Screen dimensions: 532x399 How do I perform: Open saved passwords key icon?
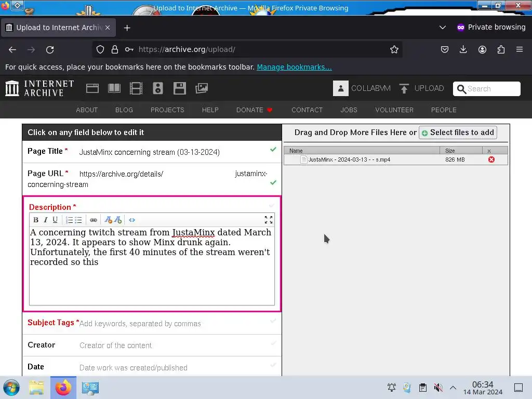(x=129, y=49)
